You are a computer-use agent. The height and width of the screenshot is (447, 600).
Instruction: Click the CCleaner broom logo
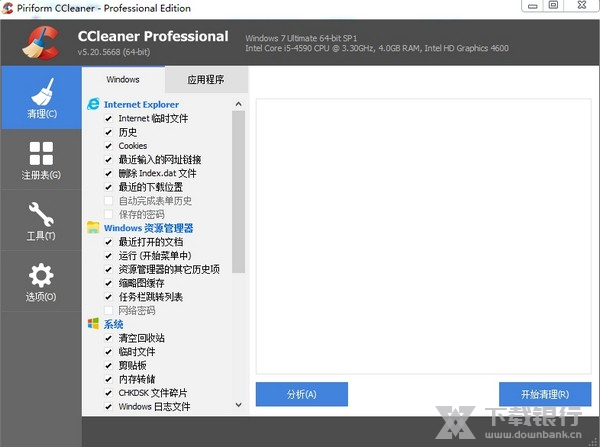41,42
